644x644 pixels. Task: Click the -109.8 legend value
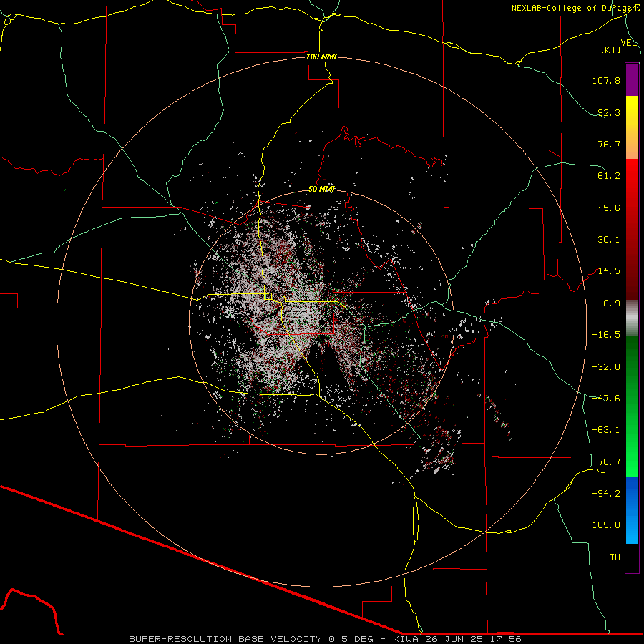pyautogui.click(x=603, y=525)
